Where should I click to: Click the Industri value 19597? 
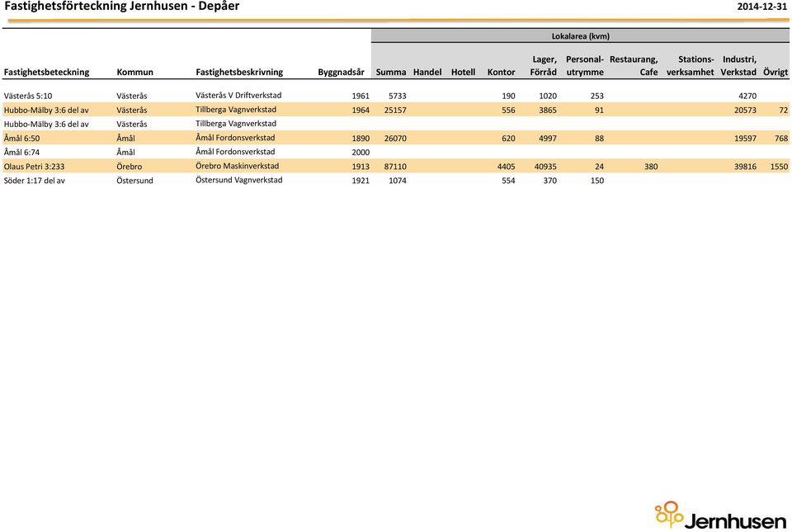(746, 139)
